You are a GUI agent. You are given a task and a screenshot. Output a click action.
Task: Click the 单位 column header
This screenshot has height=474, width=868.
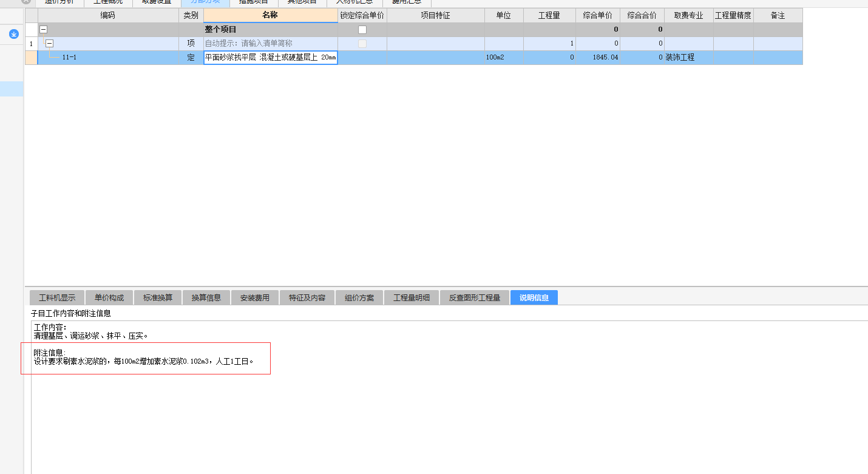(504, 16)
